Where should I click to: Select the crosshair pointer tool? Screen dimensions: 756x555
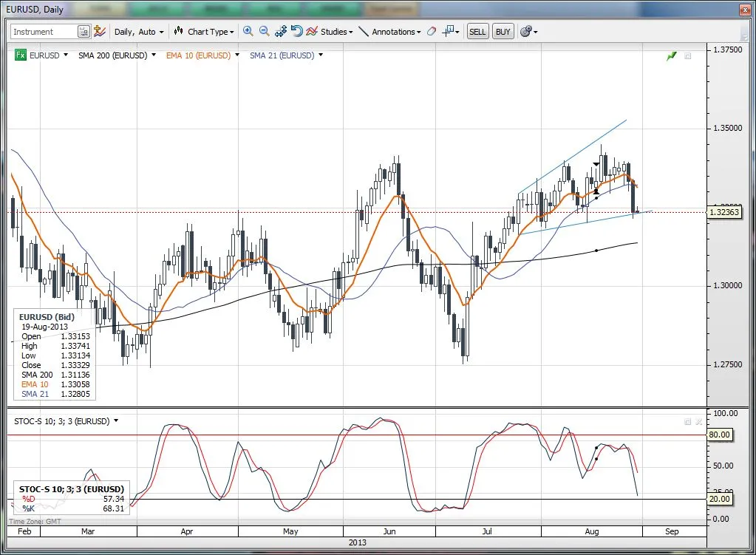(x=448, y=31)
